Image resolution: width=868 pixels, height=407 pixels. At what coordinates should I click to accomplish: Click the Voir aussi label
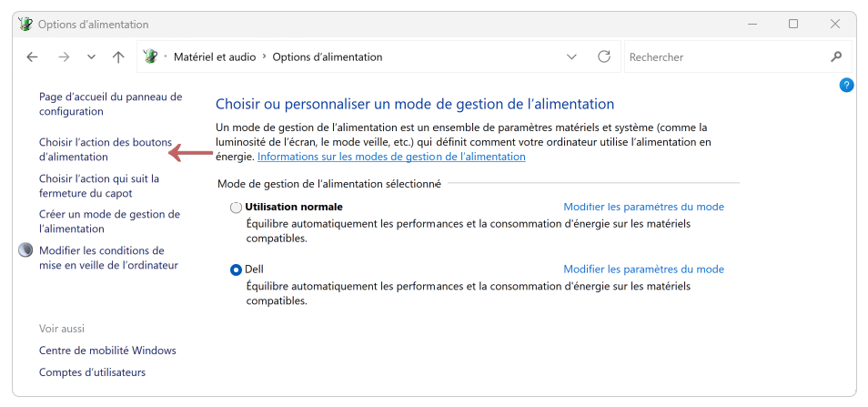click(x=62, y=329)
